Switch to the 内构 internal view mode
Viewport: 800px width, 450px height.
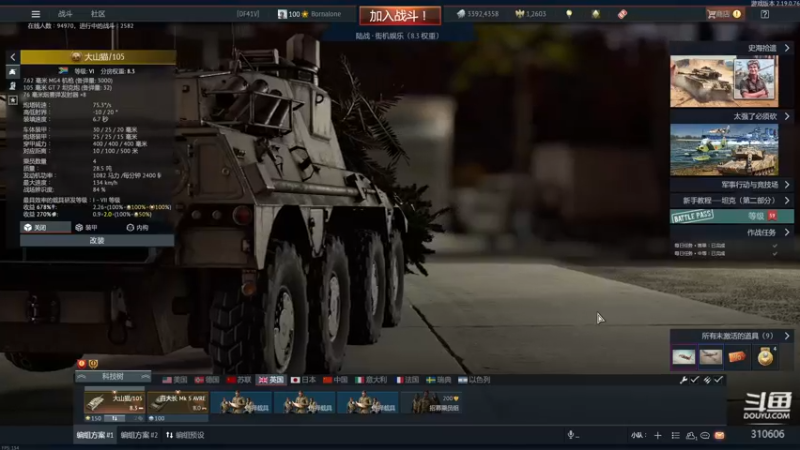coord(138,228)
